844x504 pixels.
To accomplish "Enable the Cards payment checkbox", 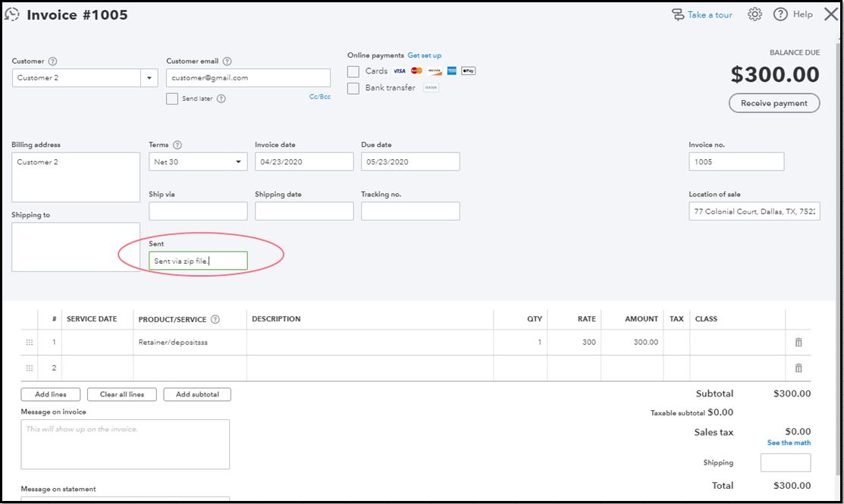I will [x=352, y=70].
